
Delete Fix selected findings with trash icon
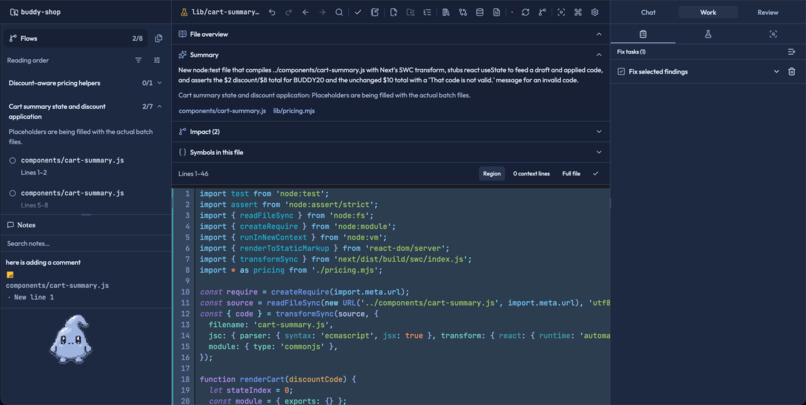pyautogui.click(x=792, y=71)
